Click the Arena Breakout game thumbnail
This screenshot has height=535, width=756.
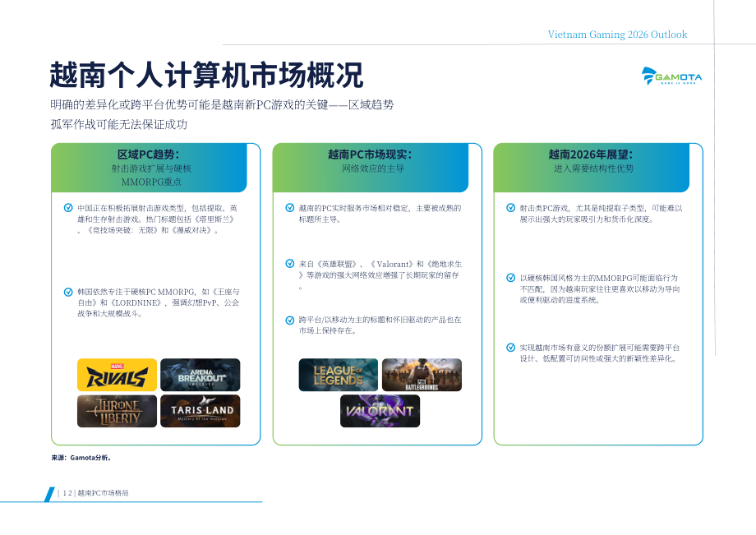200,375
